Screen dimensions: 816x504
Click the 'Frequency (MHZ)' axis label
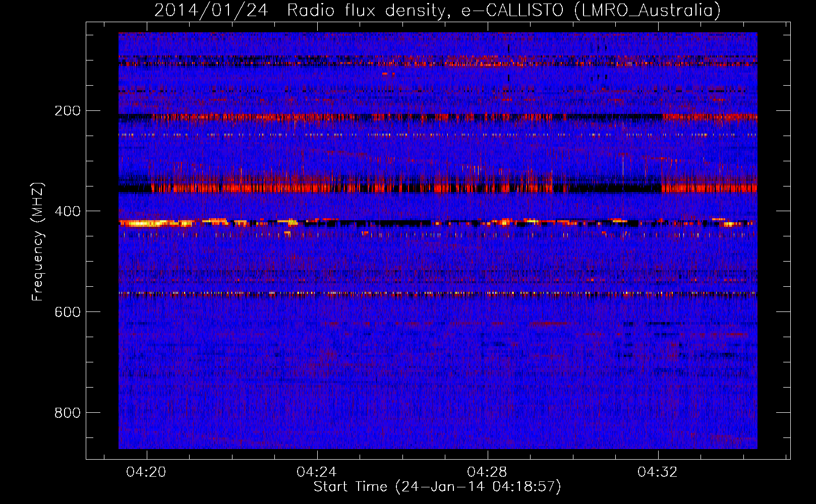tap(38, 242)
